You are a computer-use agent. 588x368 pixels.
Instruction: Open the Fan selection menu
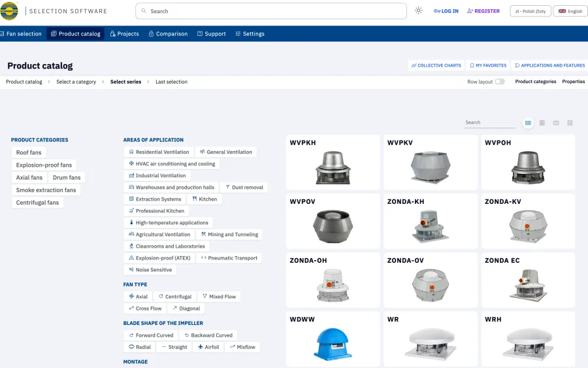coord(21,34)
